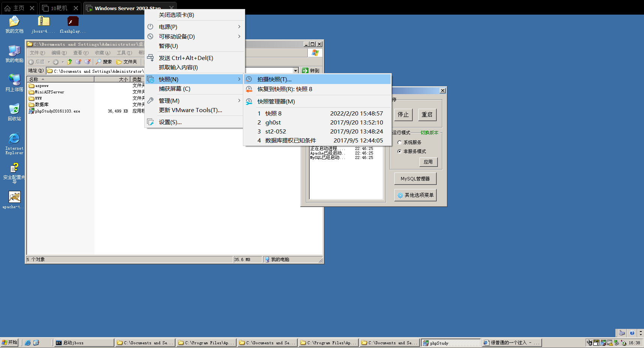Screen dimensions: 644x348
Task: Click the Up folder icon in Explorer toolbar
Action: point(69,62)
